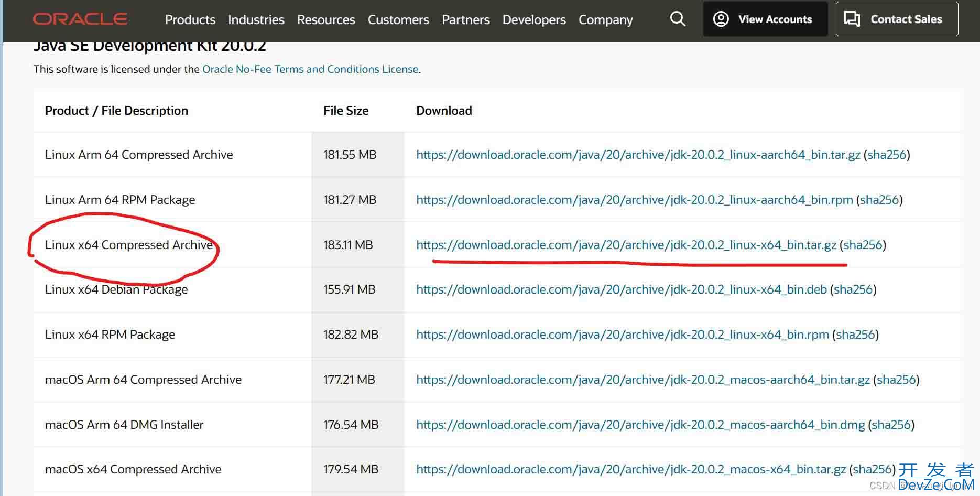Open the Partners menu
Screen dimensions: 980x496
466,19
